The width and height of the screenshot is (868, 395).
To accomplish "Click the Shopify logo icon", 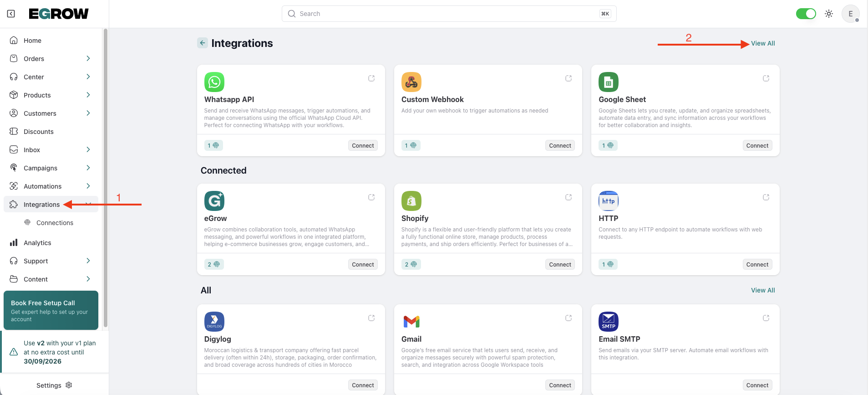I will pos(411,201).
